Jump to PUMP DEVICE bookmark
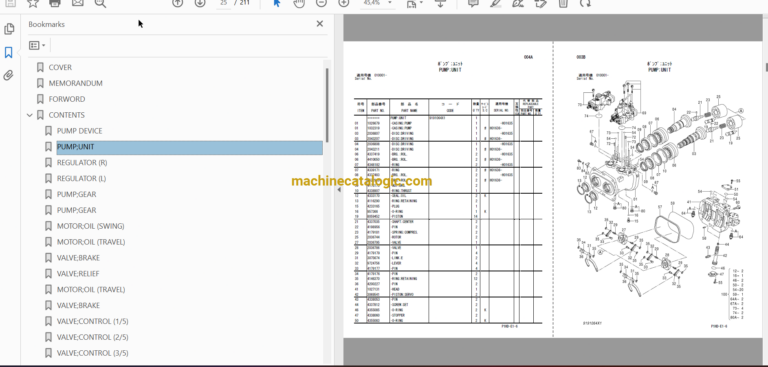Image resolution: width=768 pixels, height=367 pixels. pos(79,131)
